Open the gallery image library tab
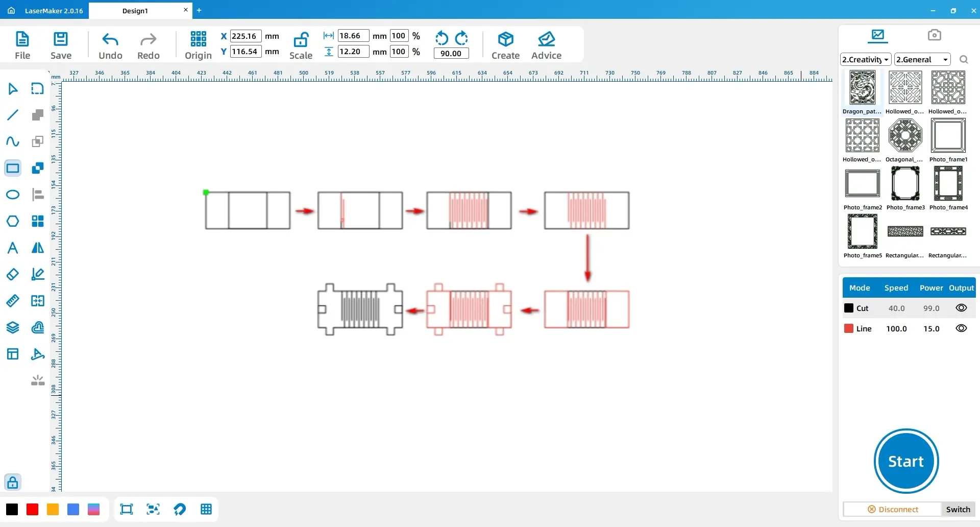Screen dimensions: 980x527 coord(878,35)
